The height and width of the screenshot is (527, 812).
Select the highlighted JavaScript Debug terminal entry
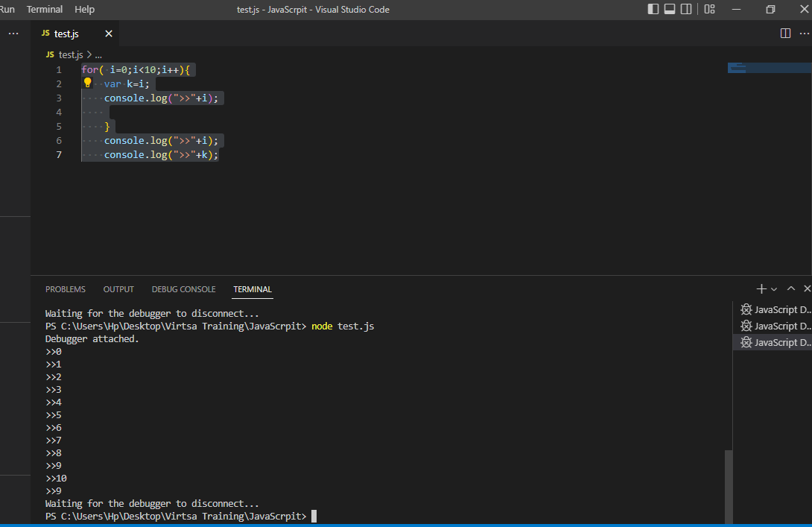click(775, 341)
